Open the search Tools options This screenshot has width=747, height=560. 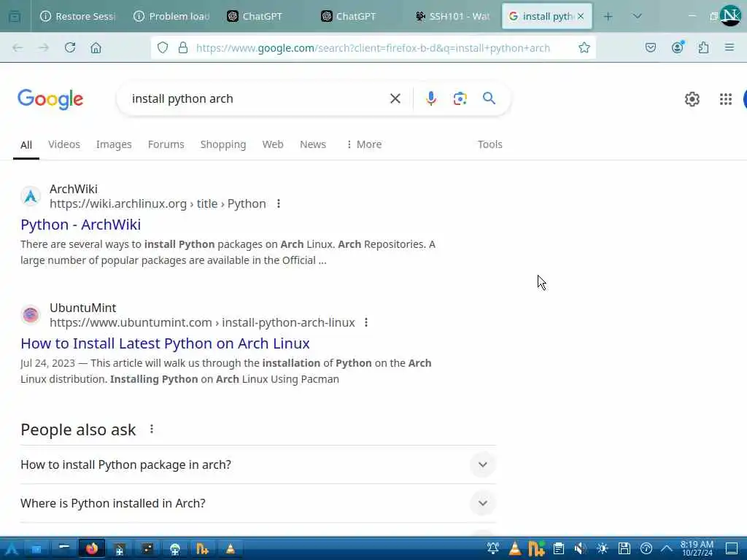489,144
